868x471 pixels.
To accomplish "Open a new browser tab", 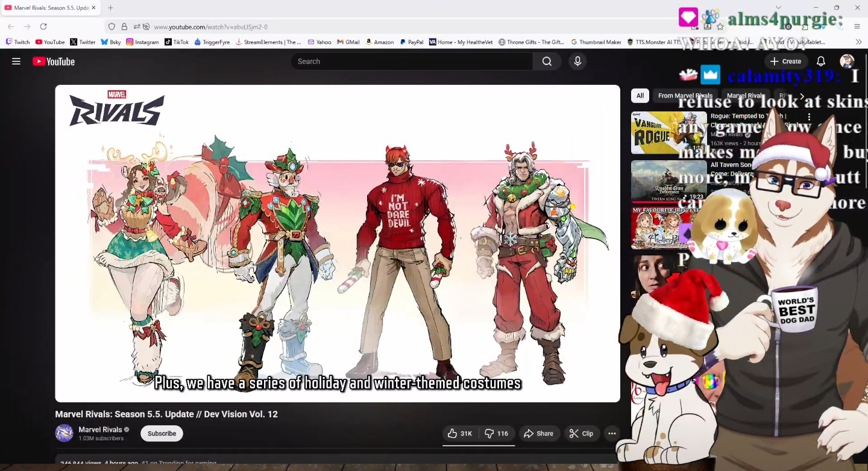I will [x=110, y=8].
